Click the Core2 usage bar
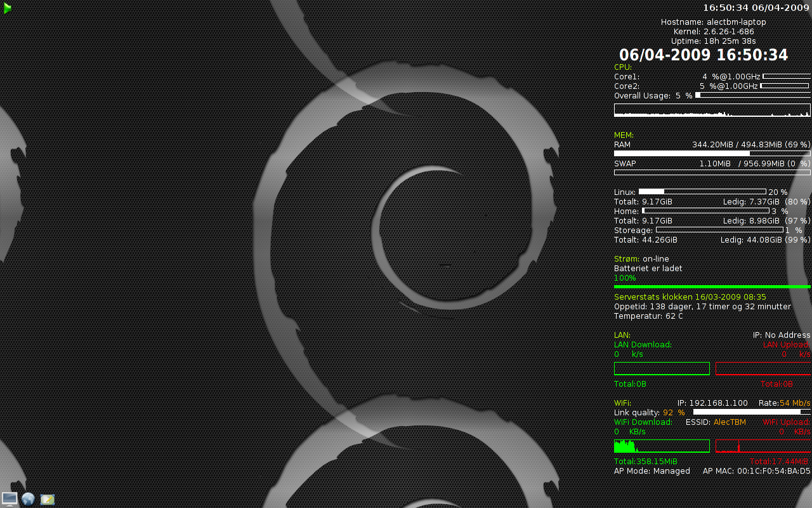This screenshot has height=508, width=812. tap(784, 86)
